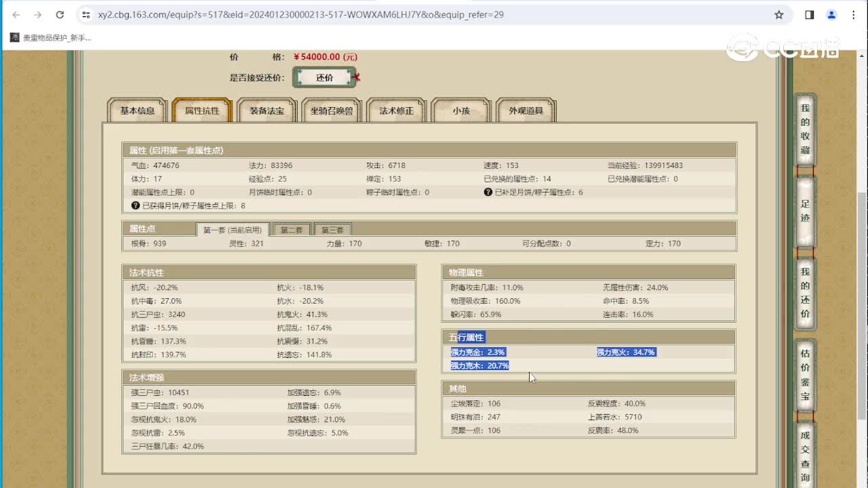Click the 尘埃落定: 106 entry
Image resolution: width=868 pixels, height=488 pixels.
(475, 403)
